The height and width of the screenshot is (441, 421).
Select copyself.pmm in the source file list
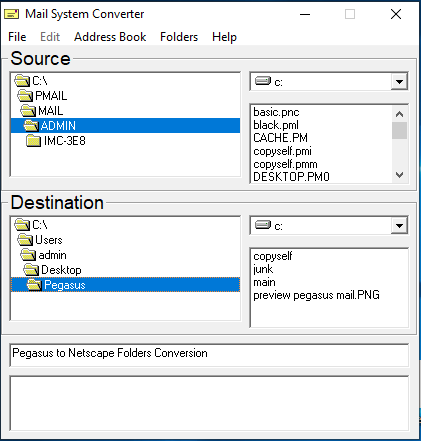pos(285,164)
